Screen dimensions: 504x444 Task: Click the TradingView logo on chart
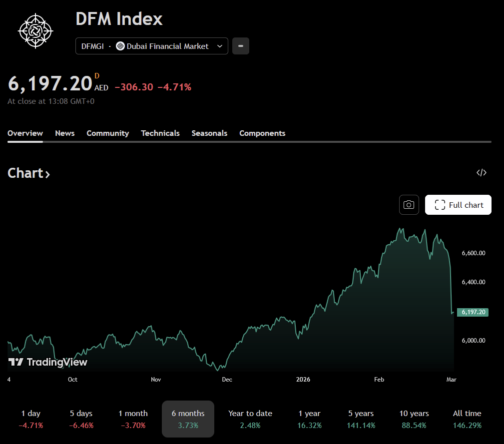pyautogui.click(x=47, y=362)
